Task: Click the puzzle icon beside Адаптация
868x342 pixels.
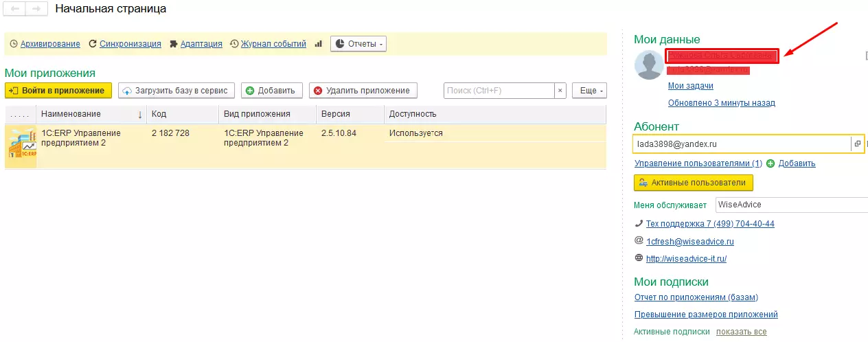Action: click(x=173, y=44)
